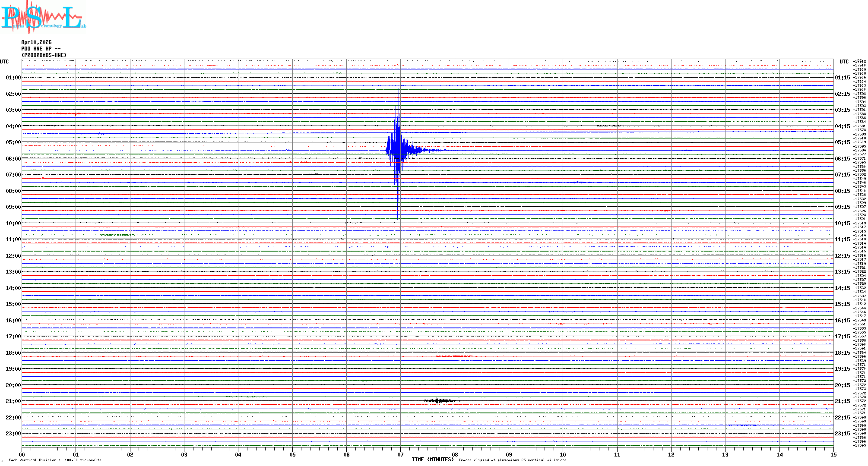Click the large blue earthquake waveform
The image size is (868, 466).
click(398, 150)
